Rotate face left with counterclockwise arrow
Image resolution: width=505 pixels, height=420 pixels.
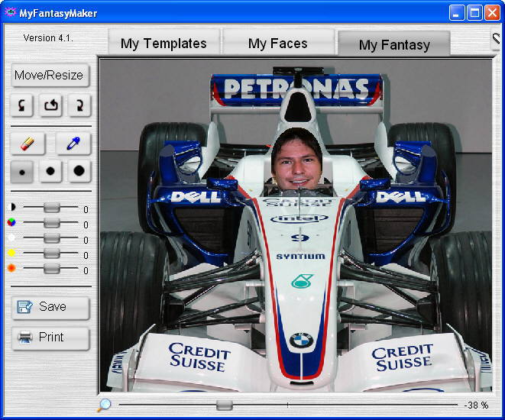point(21,105)
